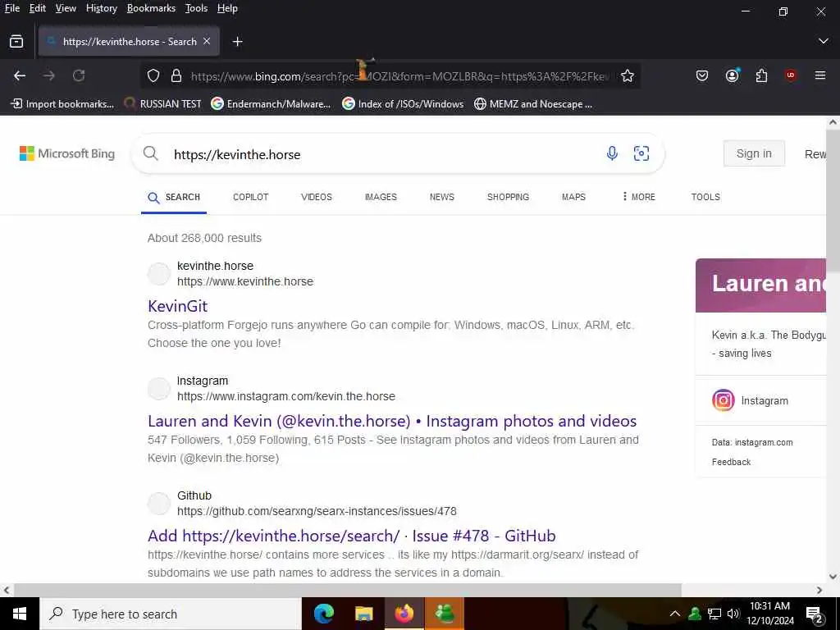
Task: Expand the MORE search categories
Action: pyautogui.click(x=638, y=197)
